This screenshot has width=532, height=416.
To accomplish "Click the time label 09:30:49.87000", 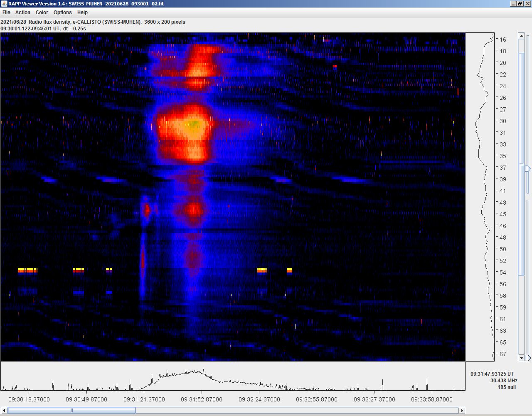I will [86, 399].
